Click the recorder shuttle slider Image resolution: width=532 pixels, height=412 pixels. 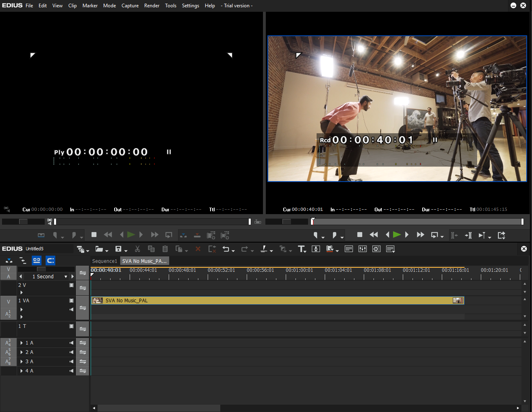[287, 221]
